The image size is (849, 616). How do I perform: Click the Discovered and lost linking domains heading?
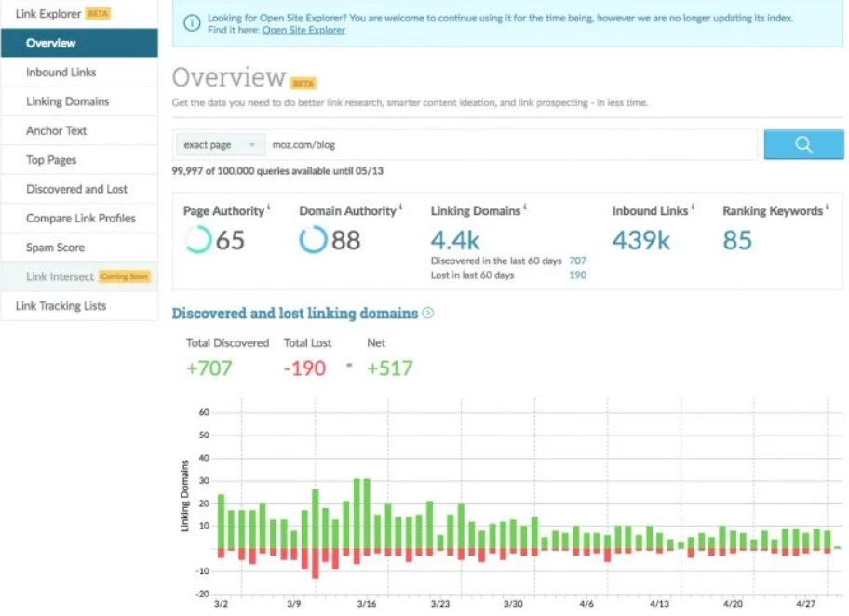(295, 314)
